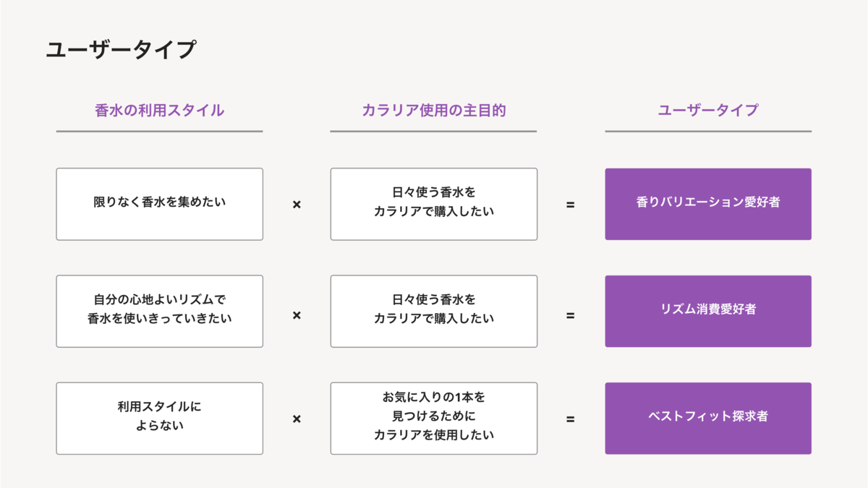Click the equals sign beside ベストフィット探求者

[x=571, y=419]
